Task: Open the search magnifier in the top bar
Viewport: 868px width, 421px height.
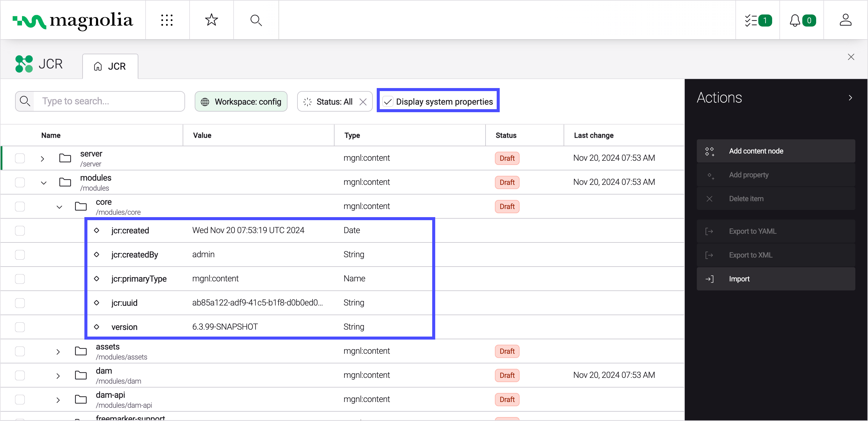Action: pos(256,20)
